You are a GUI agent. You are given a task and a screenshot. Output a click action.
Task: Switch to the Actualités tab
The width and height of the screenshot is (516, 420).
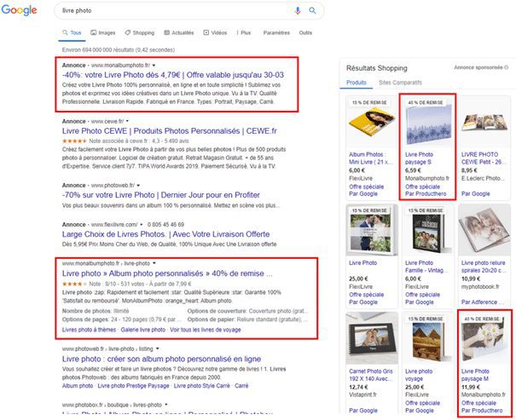tap(179, 33)
